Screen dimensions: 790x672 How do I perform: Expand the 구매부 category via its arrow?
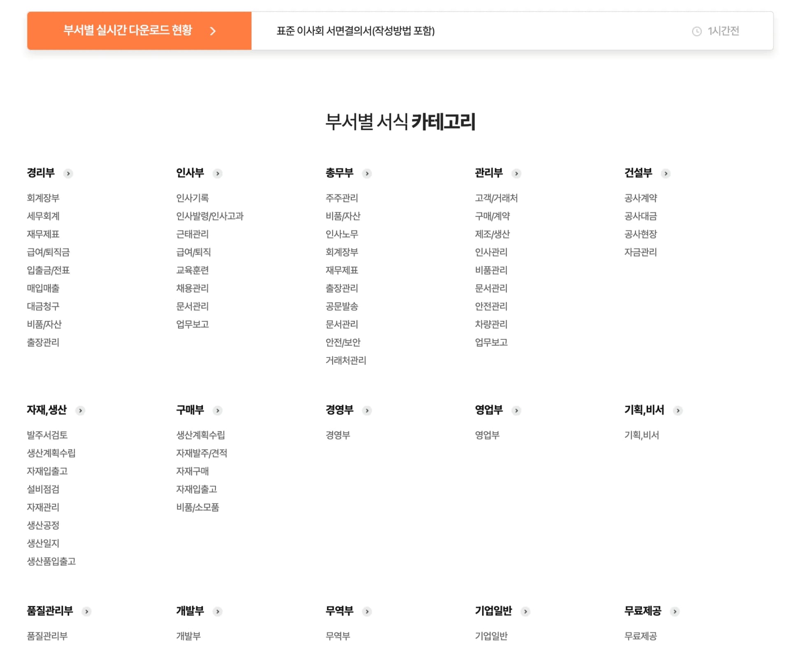coord(218,410)
